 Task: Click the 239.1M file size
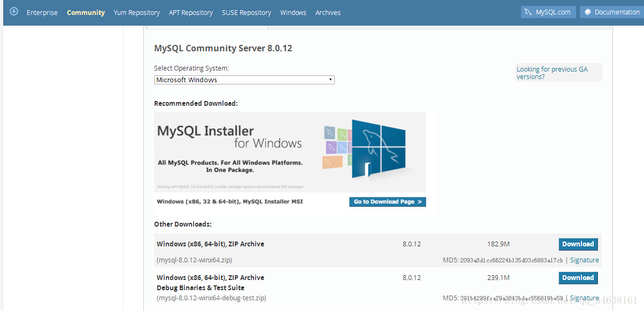click(499, 278)
